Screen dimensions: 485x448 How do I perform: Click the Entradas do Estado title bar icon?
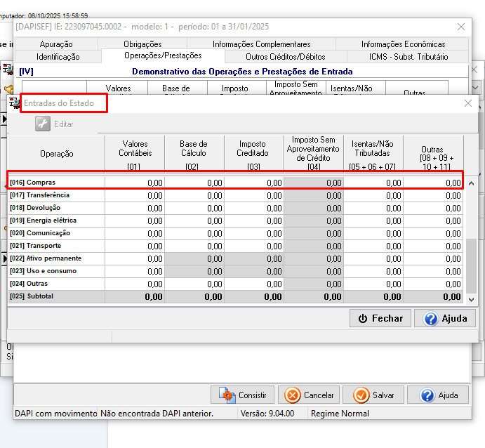[x=15, y=103]
